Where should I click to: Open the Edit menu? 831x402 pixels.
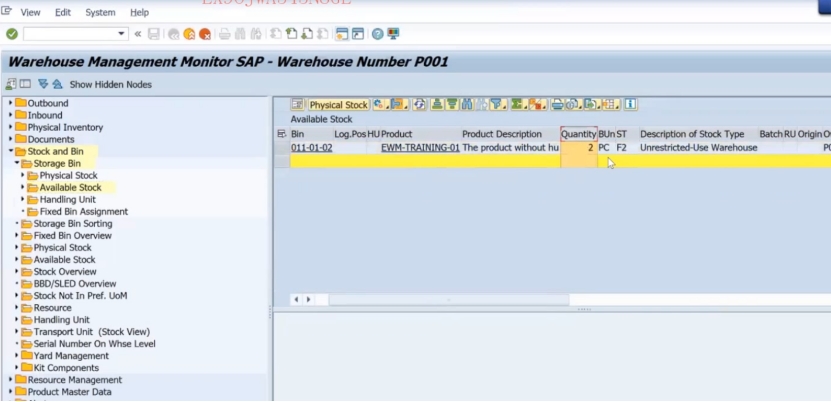coord(63,12)
